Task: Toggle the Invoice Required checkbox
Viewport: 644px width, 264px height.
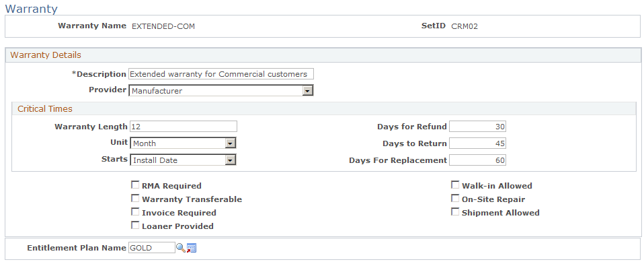Action: [134, 212]
